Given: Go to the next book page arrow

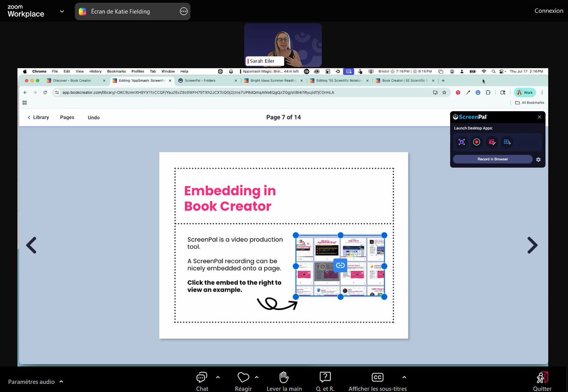Looking at the screenshot, I should click(x=532, y=245).
